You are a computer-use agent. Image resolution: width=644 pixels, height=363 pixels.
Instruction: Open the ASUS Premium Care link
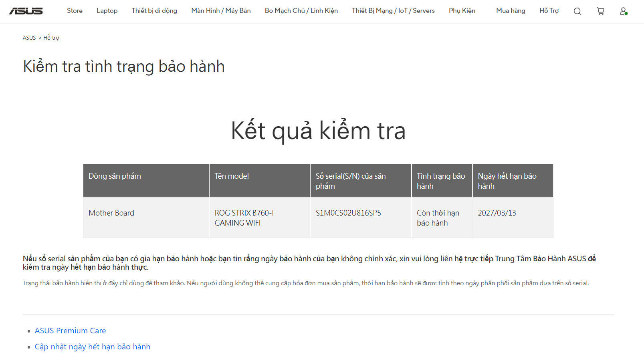click(x=71, y=331)
